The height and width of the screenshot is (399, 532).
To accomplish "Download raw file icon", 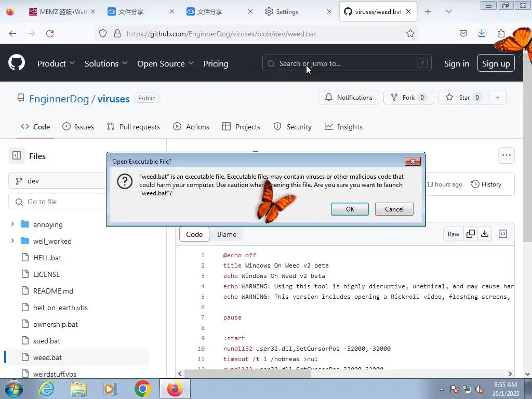I will [x=485, y=234].
